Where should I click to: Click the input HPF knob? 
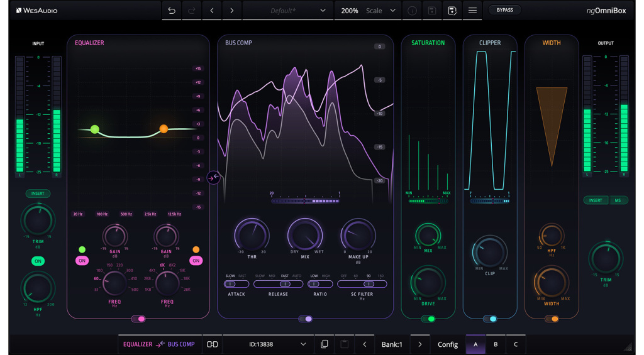[x=38, y=288]
